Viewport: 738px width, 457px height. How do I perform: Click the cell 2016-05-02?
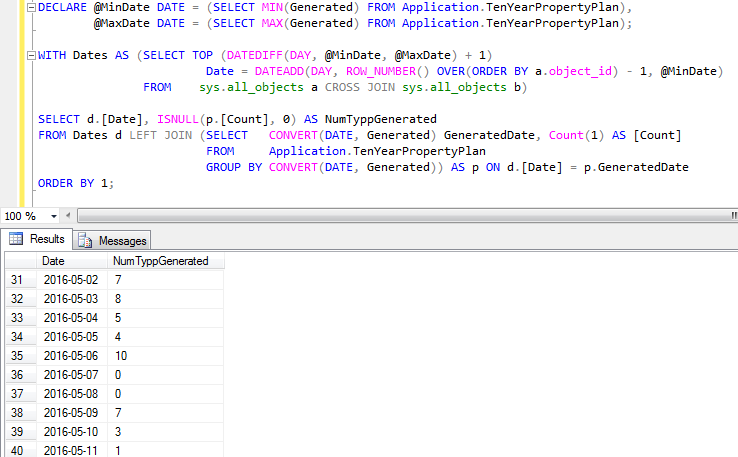click(72, 280)
